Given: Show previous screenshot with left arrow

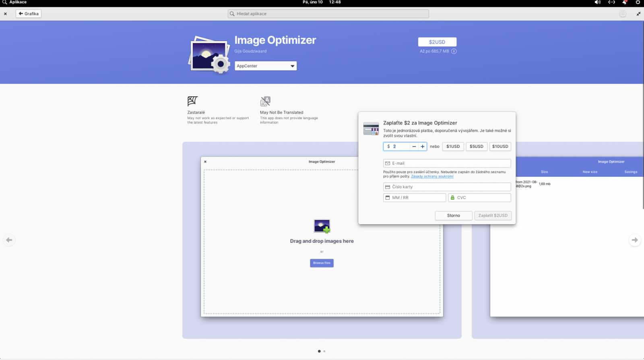Looking at the screenshot, I should click(9, 240).
